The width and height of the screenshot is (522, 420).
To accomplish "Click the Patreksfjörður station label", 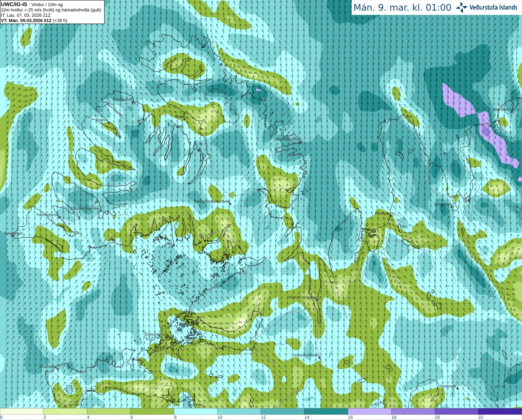I will [x=48, y=214].
